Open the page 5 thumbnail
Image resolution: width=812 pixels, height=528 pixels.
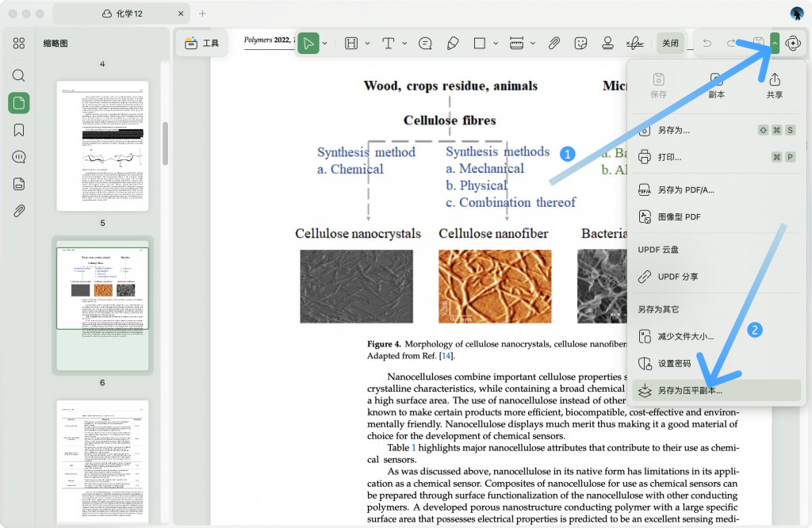(x=102, y=145)
